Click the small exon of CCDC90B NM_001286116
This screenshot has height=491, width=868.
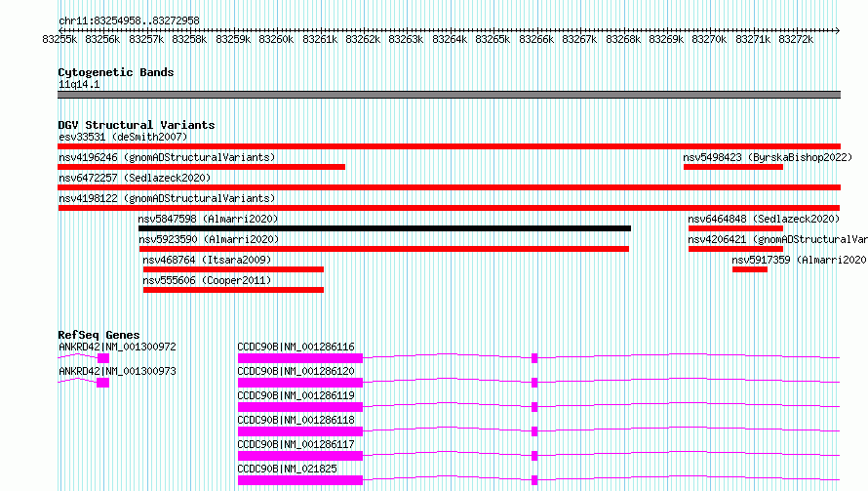point(534,358)
